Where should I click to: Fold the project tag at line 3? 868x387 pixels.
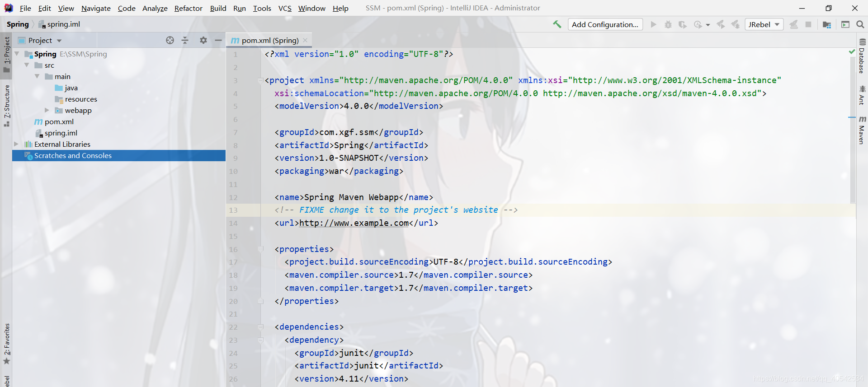(x=260, y=80)
